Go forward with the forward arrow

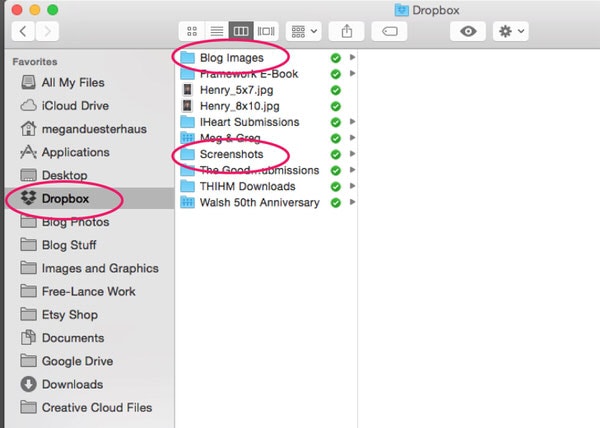[x=47, y=32]
